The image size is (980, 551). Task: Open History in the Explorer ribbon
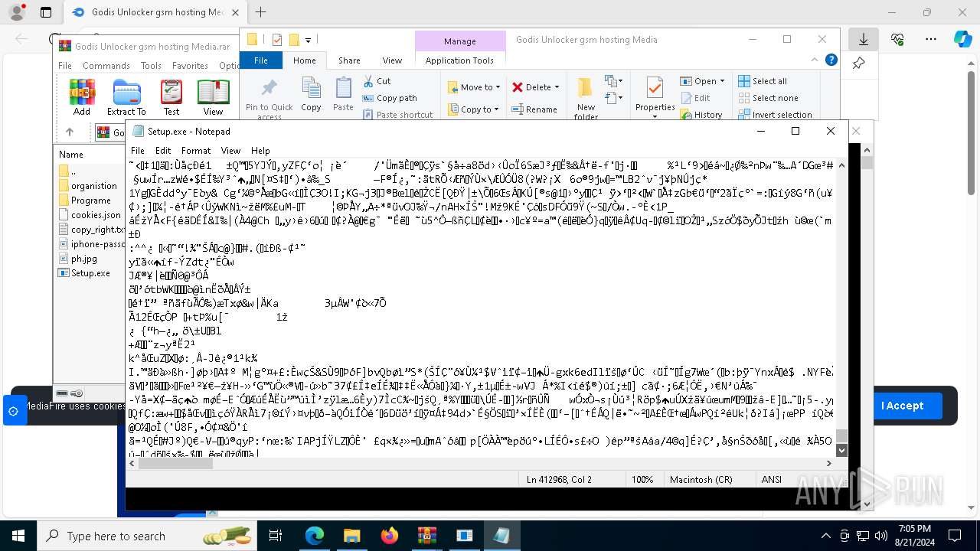(701, 115)
